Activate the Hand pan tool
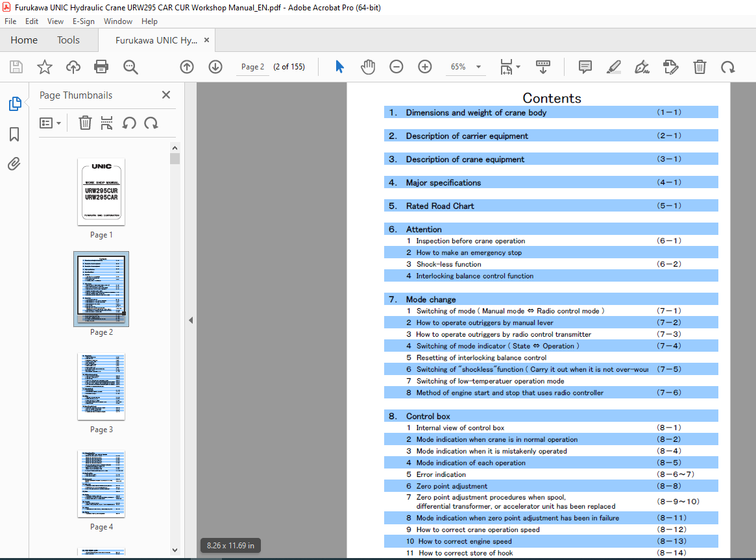The width and height of the screenshot is (756, 560). tap(368, 67)
